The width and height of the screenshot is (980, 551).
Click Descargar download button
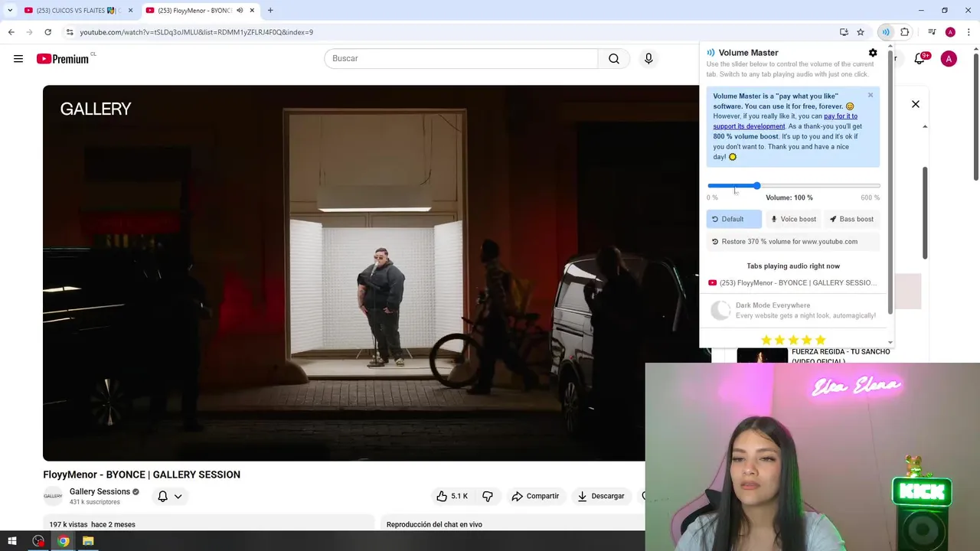pos(600,496)
